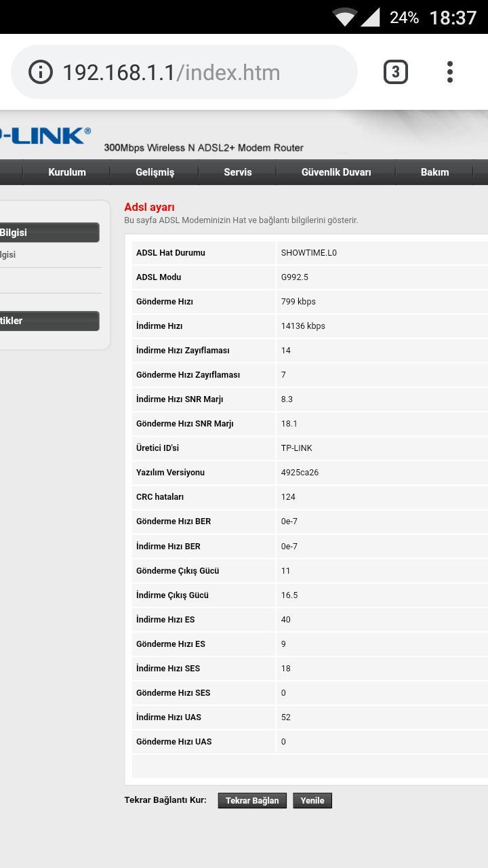Open the Kurulum menu
488x868 pixels.
(x=67, y=172)
